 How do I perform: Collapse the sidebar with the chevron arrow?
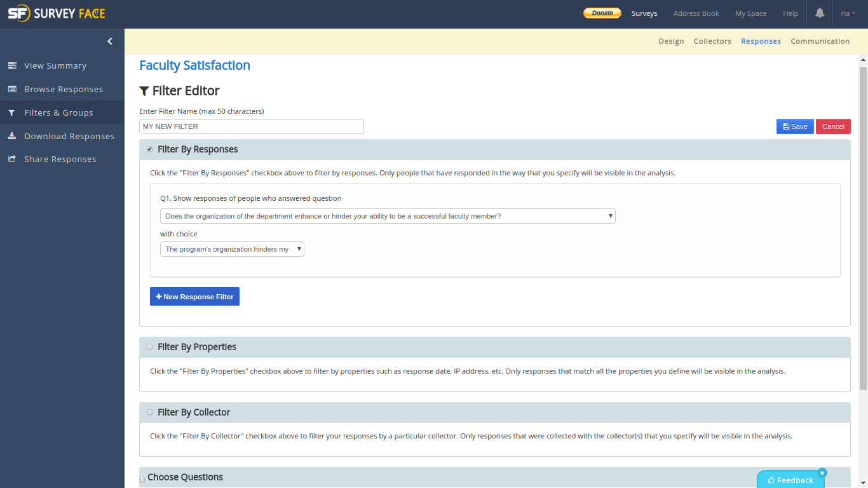click(110, 41)
